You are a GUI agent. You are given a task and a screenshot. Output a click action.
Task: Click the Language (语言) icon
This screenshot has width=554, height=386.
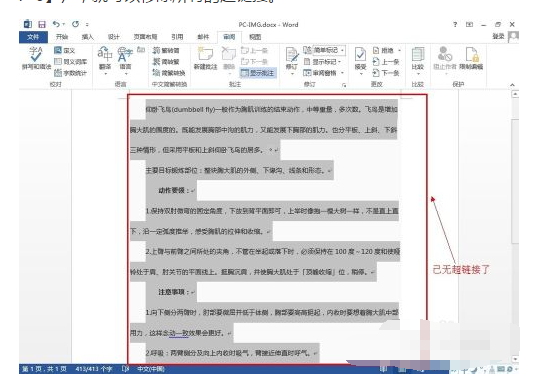125,54
